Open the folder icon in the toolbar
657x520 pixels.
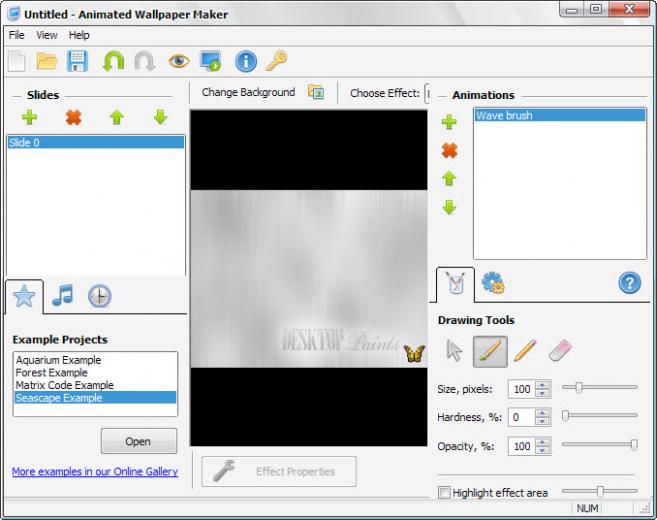point(47,61)
